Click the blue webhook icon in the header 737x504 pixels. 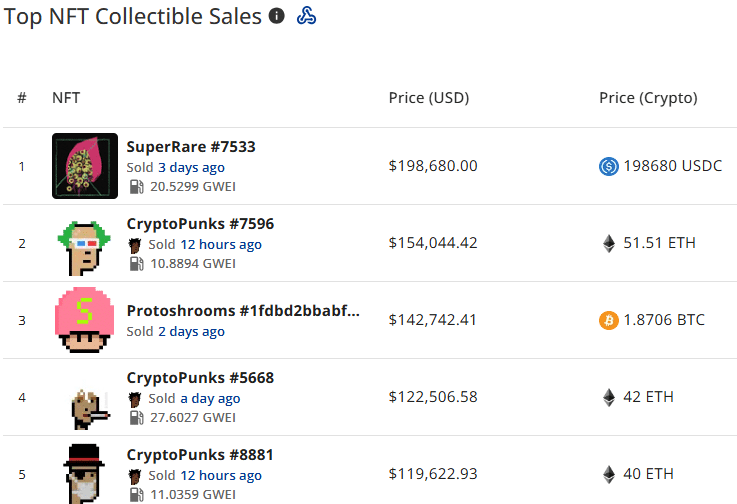(x=307, y=16)
